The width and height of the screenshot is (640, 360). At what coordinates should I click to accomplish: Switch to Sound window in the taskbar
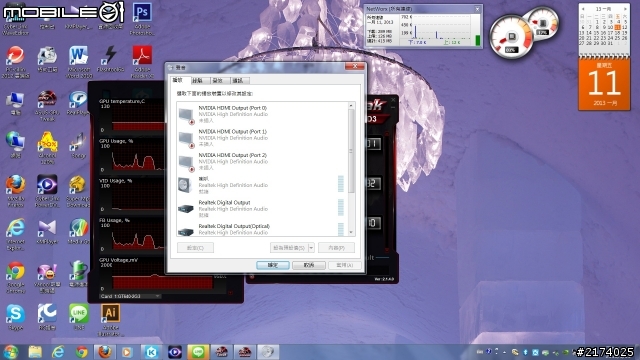[x=268, y=352]
